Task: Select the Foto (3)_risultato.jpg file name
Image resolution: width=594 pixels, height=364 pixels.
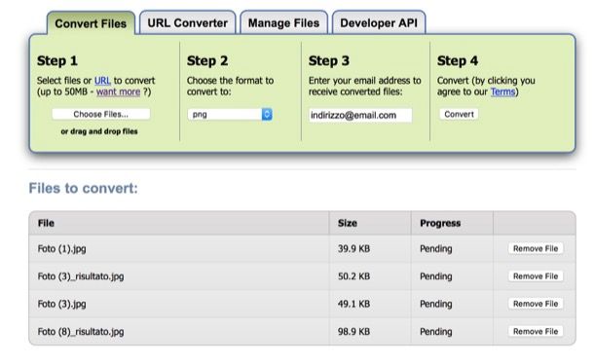Action: (x=81, y=276)
